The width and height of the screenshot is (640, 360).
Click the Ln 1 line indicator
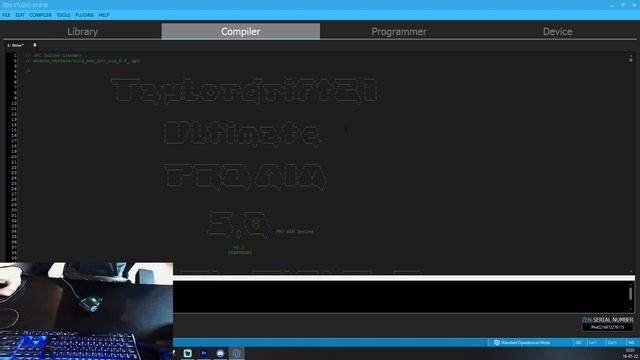tap(592, 342)
